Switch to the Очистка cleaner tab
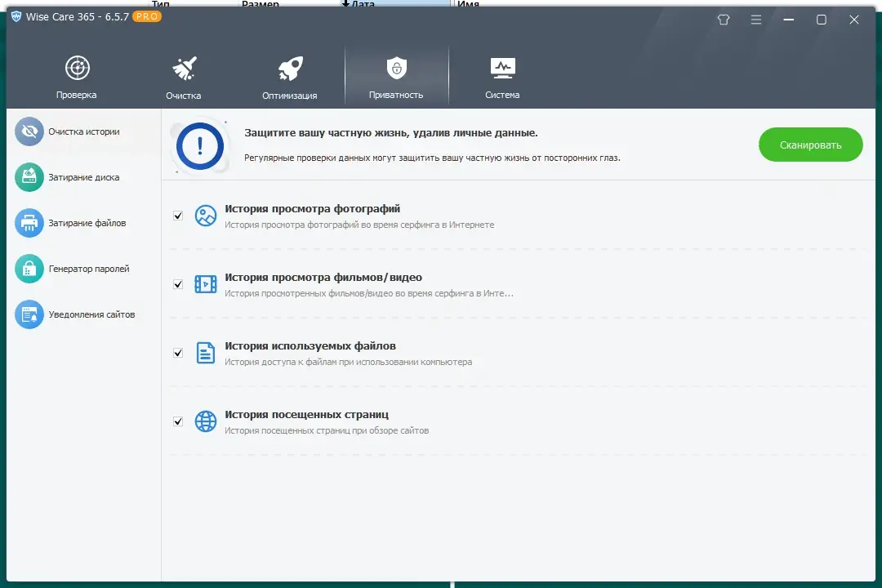The height and width of the screenshot is (588, 882). (x=184, y=77)
